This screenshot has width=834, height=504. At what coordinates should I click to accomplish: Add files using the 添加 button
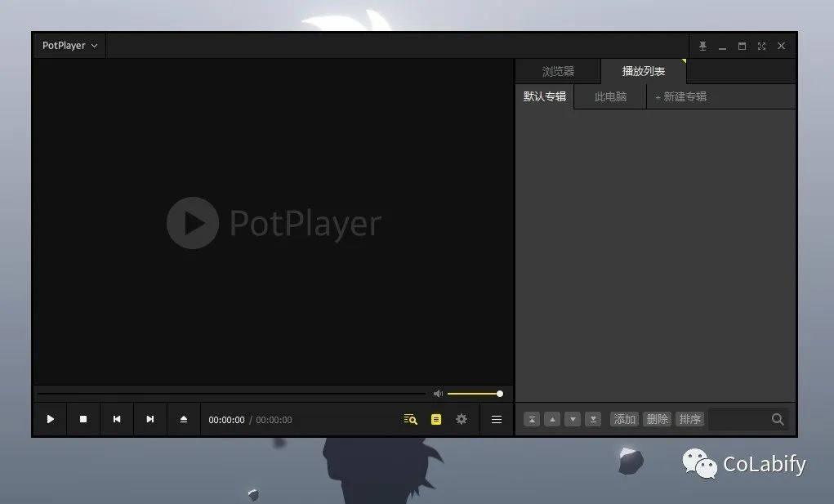[x=624, y=418]
